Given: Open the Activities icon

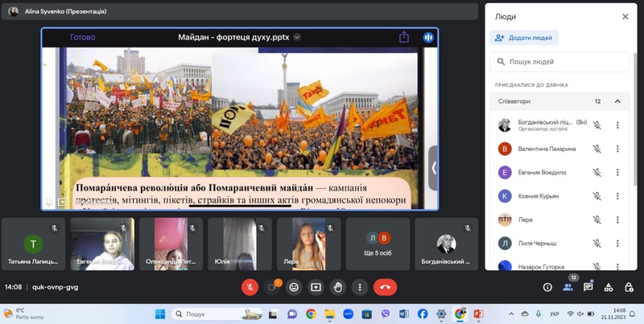Looking at the screenshot, I should tap(609, 288).
